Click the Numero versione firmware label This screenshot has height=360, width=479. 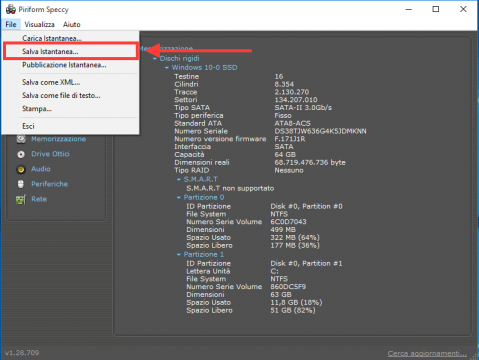220,139
